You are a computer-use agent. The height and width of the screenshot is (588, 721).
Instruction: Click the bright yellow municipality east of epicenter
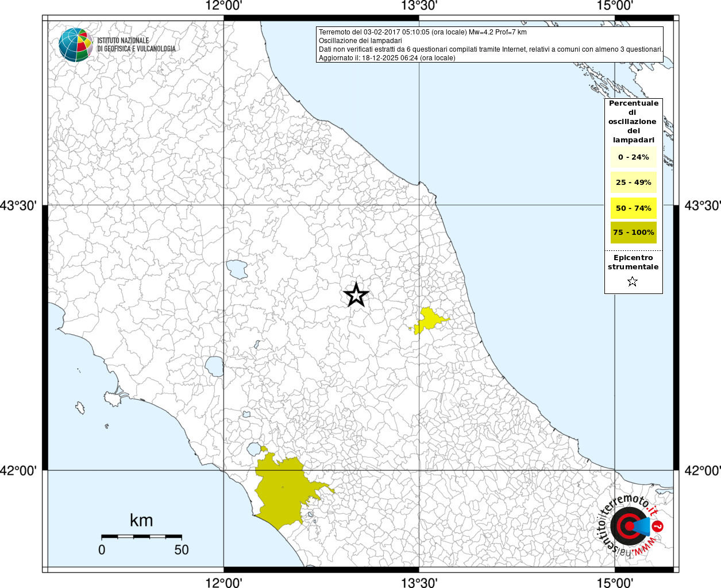[x=429, y=320]
